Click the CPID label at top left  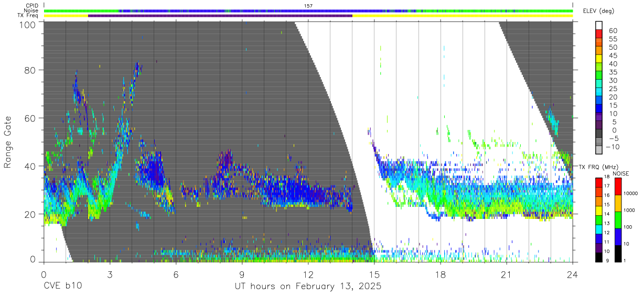[33, 5]
